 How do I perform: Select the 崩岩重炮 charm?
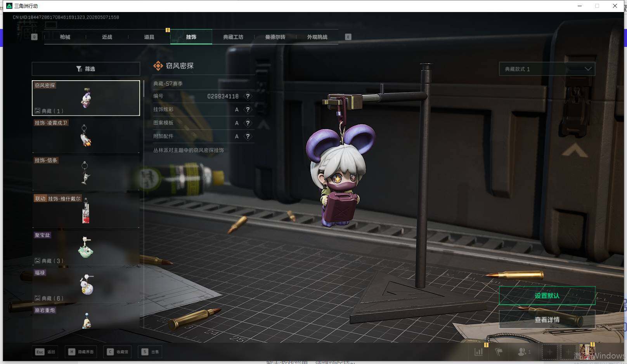pyautogui.click(x=86, y=317)
